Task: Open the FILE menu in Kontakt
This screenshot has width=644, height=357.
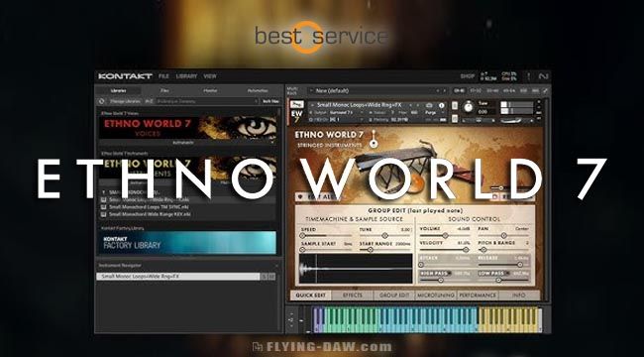Action: pyautogui.click(x=163, y=76)
